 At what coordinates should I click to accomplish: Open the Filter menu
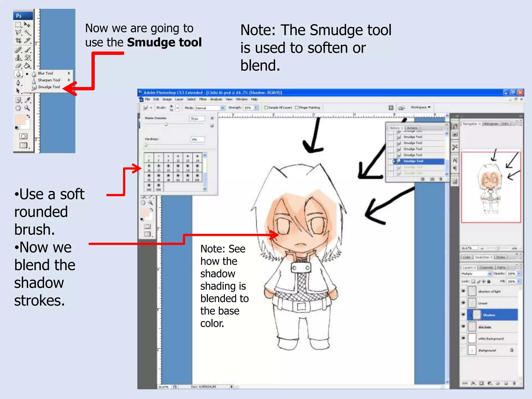pos(203,99)
